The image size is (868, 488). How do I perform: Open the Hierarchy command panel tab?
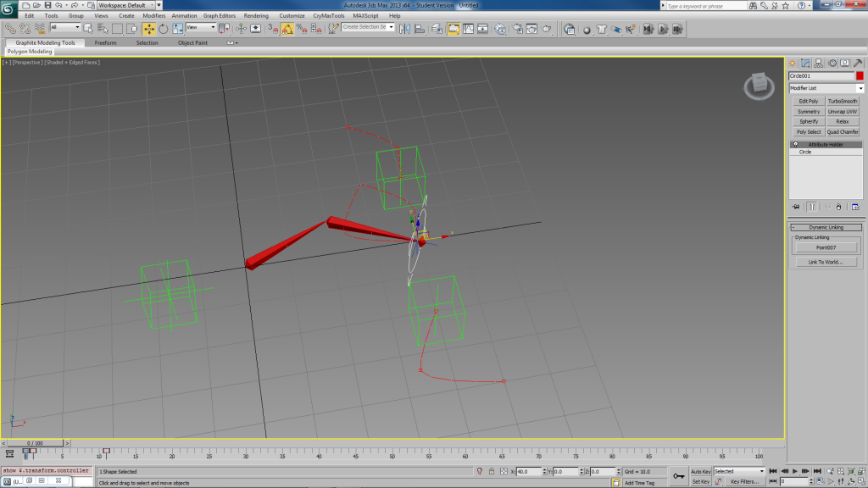coord(819,63)
